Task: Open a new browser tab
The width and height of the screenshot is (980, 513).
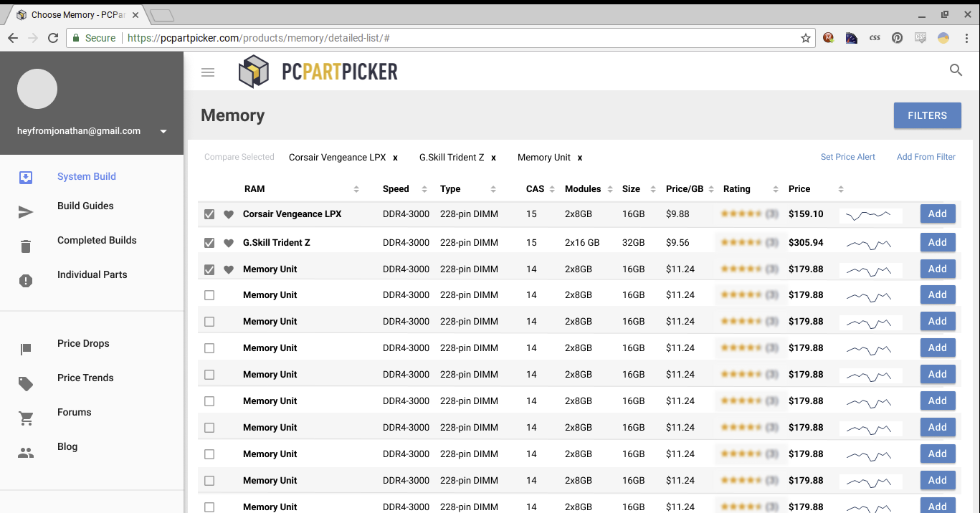Action: [161, 15]
